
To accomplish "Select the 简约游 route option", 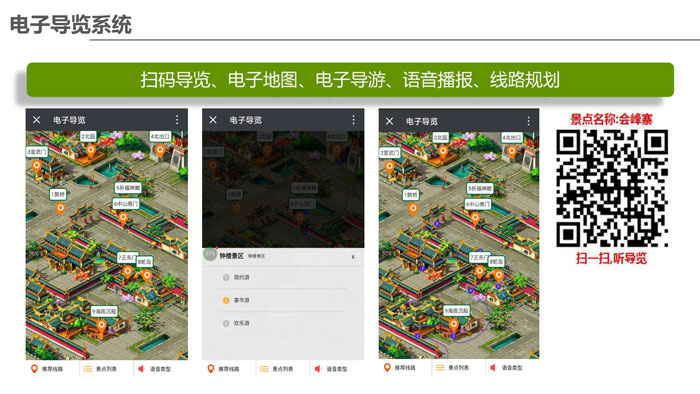I will 283,277.
